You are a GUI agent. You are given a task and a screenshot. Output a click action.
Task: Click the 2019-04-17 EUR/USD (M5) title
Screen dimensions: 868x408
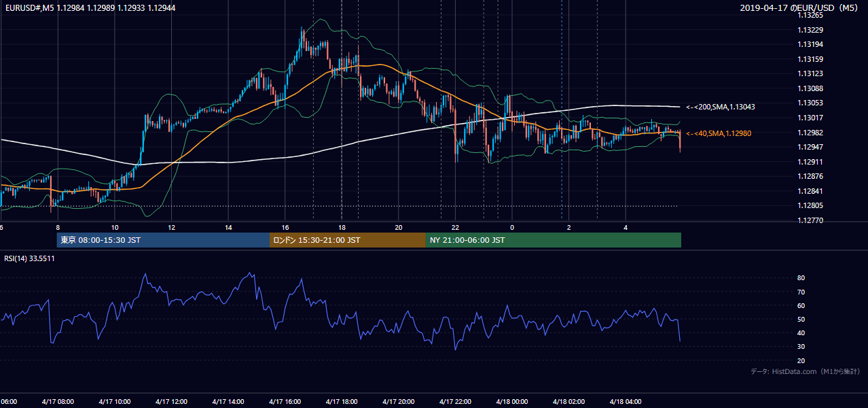[x=800, y=8]
